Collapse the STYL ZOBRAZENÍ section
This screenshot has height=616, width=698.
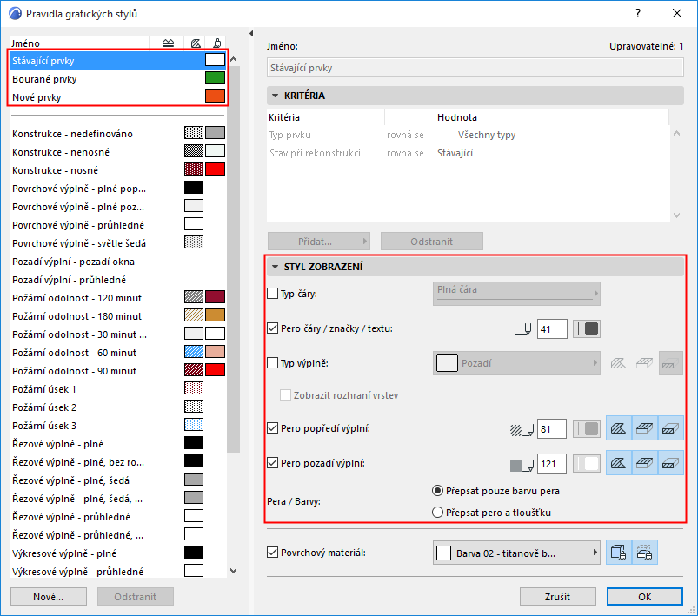tap(275, 267)
